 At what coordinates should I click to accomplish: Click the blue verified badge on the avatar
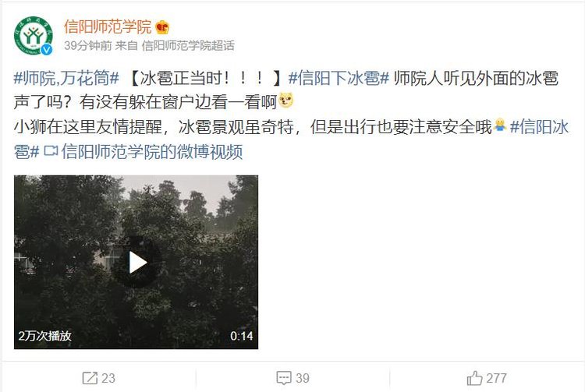pyautogui.click(x=47, y=49)
